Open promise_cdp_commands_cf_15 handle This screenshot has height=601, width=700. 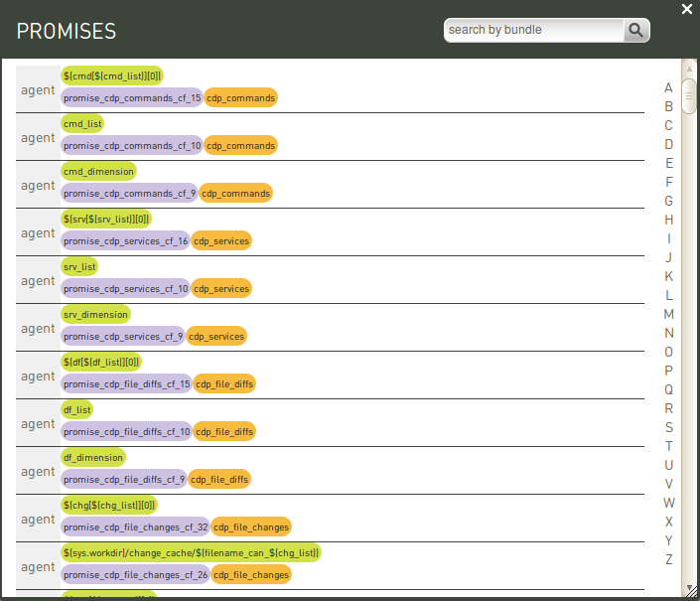click(132, 97)
